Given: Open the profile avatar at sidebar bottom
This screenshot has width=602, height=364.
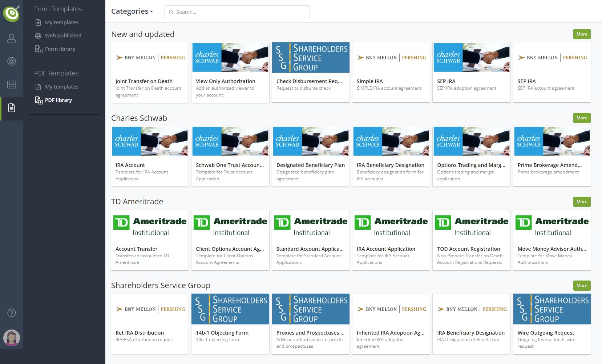Looking at the screenshot, I should pyautogui.click(x=12, y=338).
